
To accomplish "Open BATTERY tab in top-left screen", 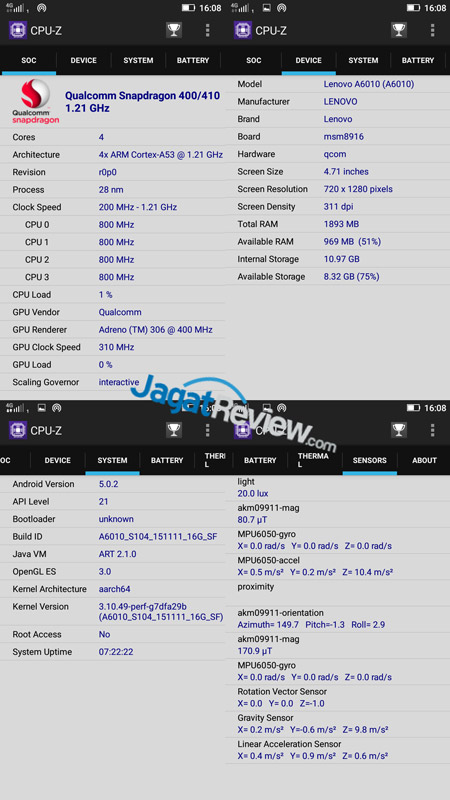I will click(x=193, y=60).
